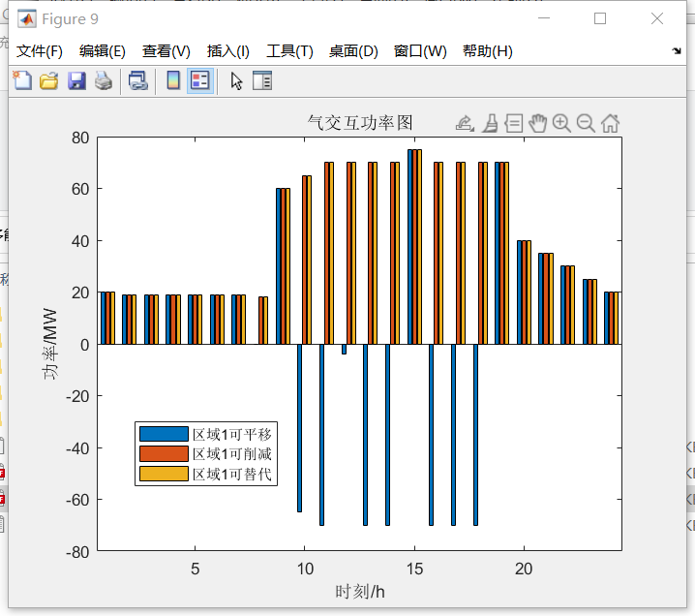Click the data tips icon on the axes toolbar
Viewport: 695px width, 616px height.
click(514, 123)
